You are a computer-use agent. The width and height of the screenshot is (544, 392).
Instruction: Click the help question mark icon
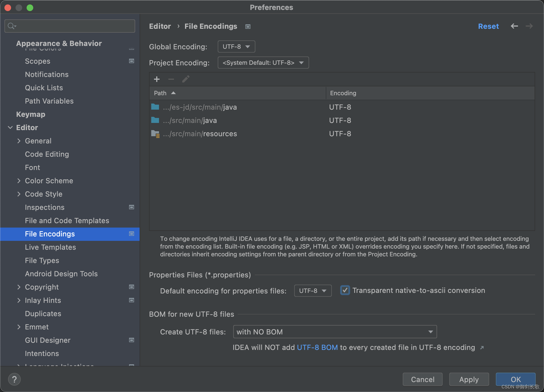pos(14,379)
